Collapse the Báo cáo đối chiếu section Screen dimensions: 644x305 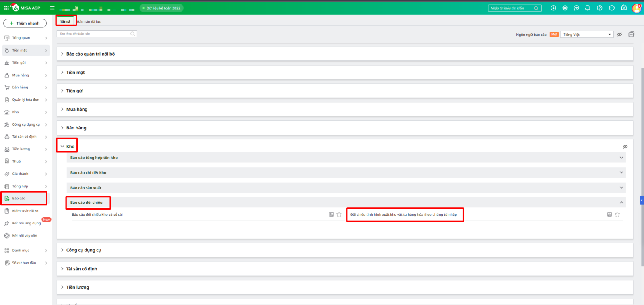pos(621,203)
